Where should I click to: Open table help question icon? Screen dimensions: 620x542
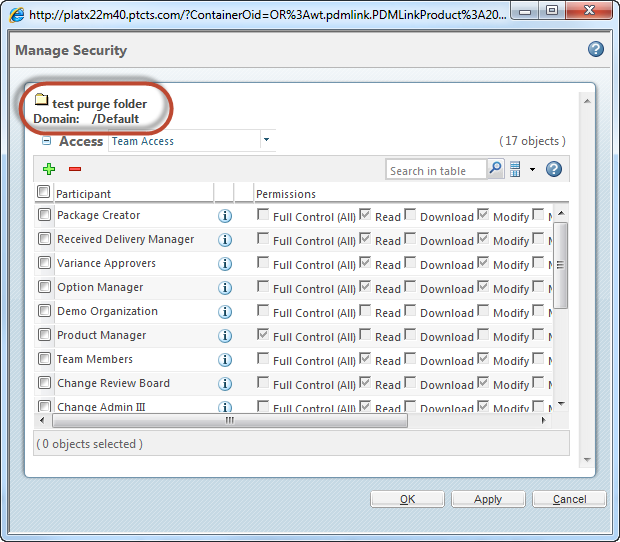554,169
